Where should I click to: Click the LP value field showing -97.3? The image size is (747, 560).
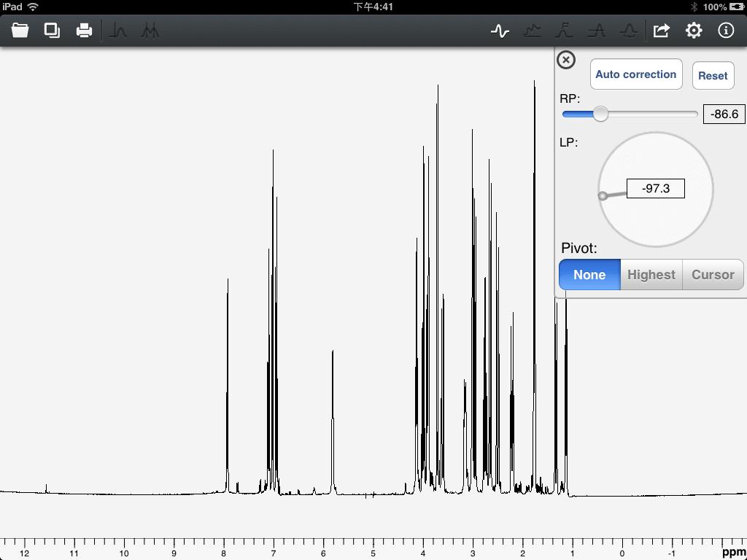pyautogui.click(x=655, y=188)
